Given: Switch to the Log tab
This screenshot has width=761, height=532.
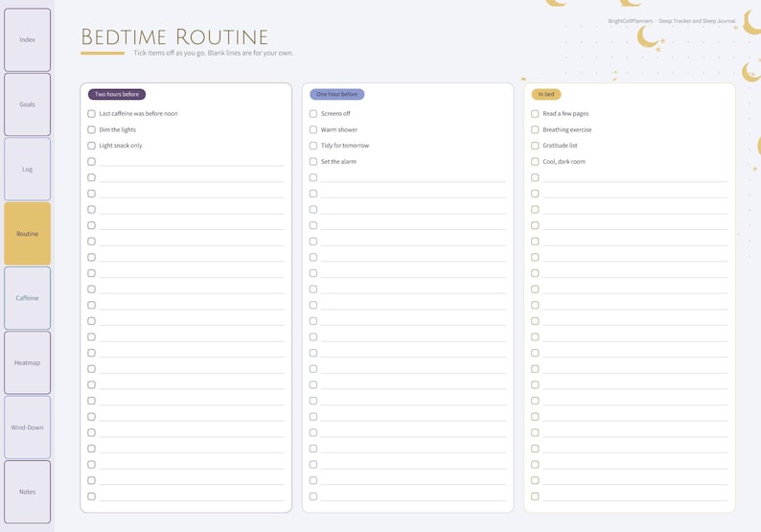Looking at the screenshot, I should click(x=27, y=169).
